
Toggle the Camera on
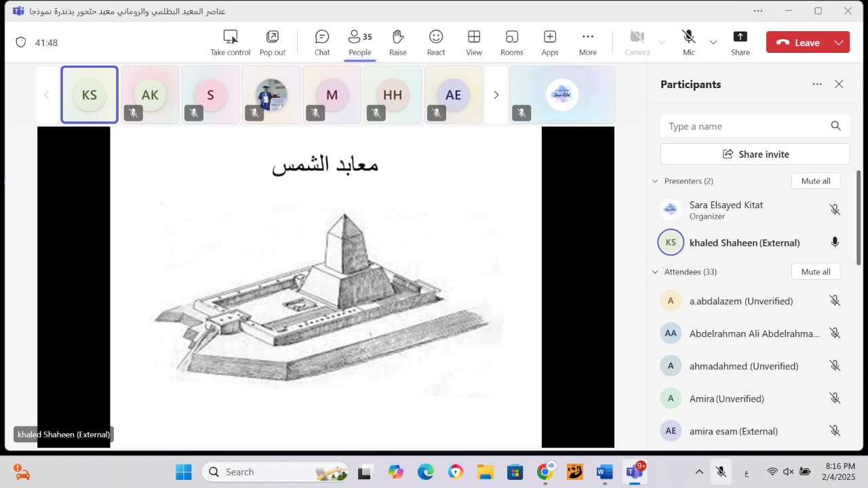click(637, 43)
